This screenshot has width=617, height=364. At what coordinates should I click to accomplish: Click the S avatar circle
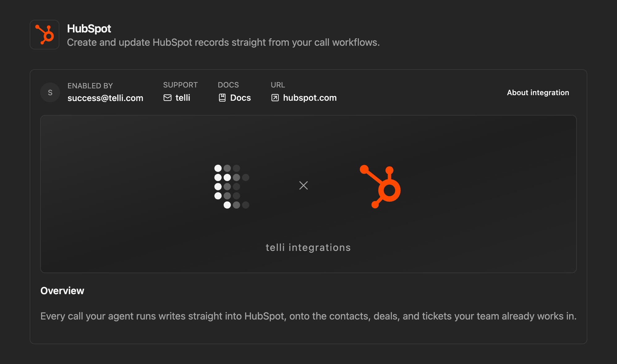(x=50, y=92)
